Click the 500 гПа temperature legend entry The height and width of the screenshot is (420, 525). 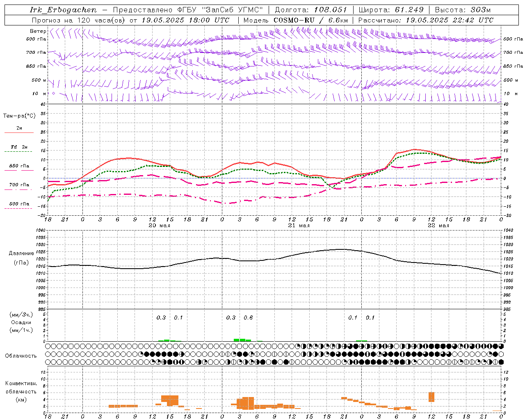19,203
